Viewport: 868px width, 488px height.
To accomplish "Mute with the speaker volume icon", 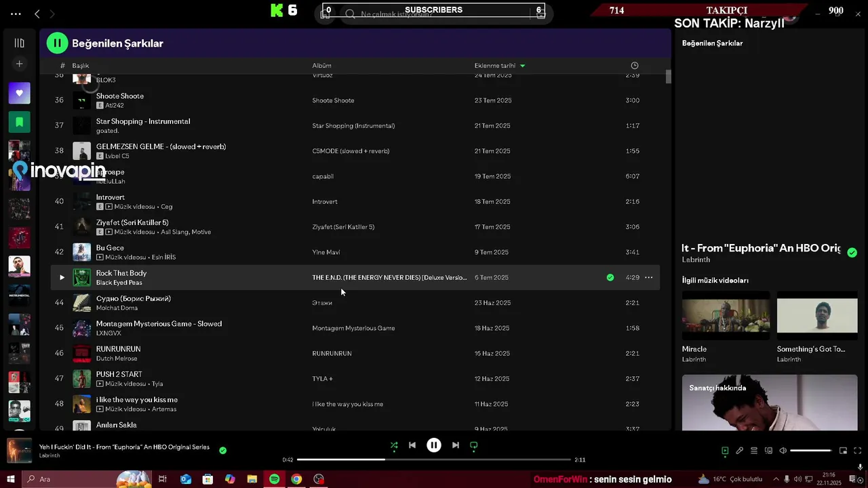I will [783, 451].
